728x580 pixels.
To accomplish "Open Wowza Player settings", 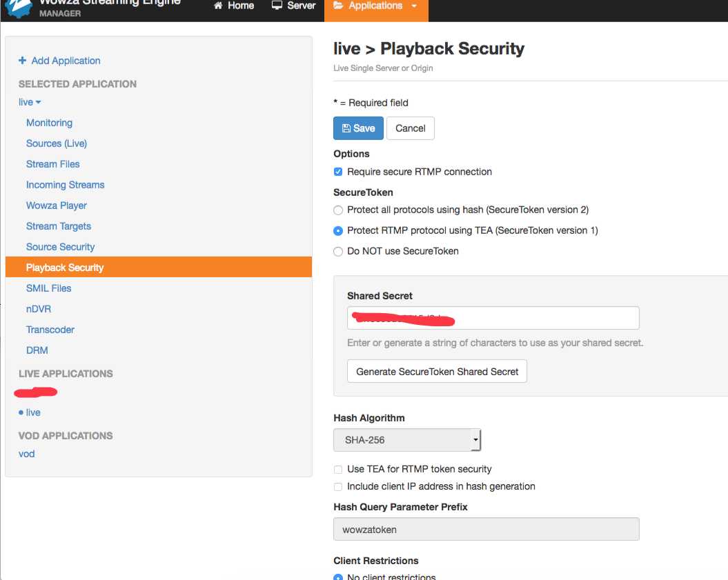I will coord(57,205).
